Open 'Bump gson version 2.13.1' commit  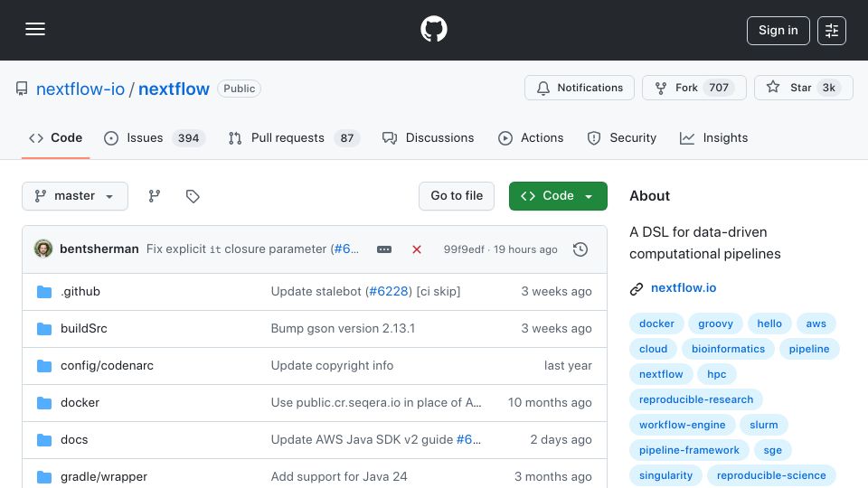343,329
